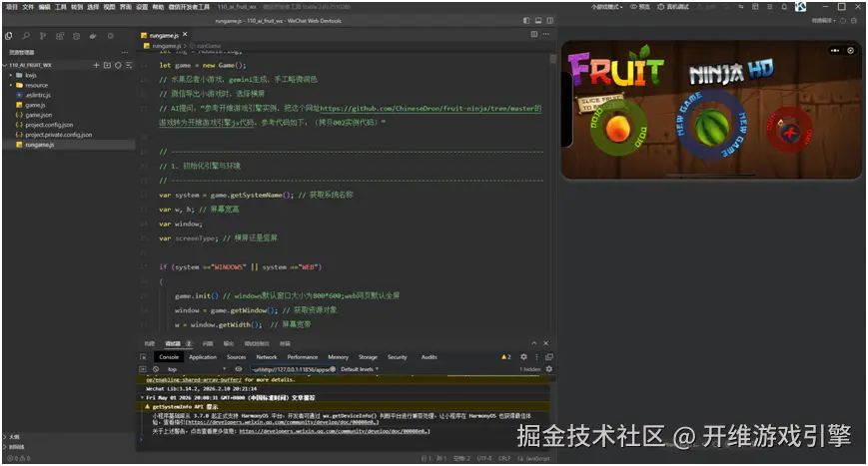Clear the console with the ban icon
868x466 pixels.
(x=156, y=369)
